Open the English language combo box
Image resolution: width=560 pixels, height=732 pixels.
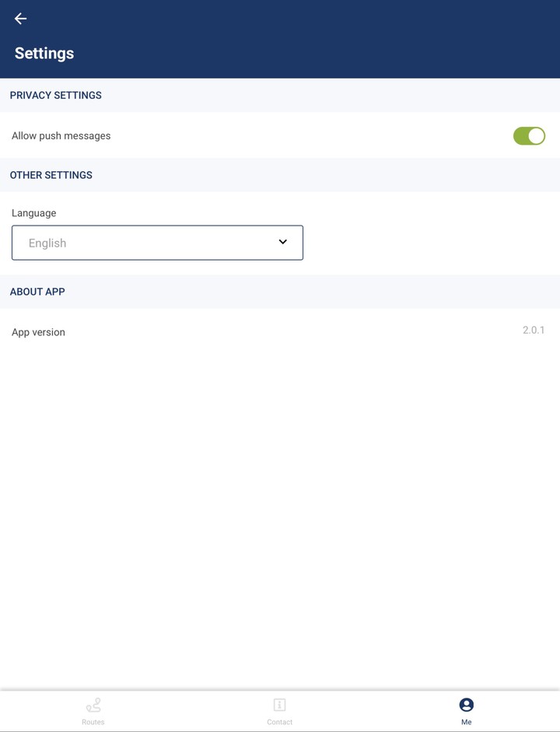coord(157,243)
